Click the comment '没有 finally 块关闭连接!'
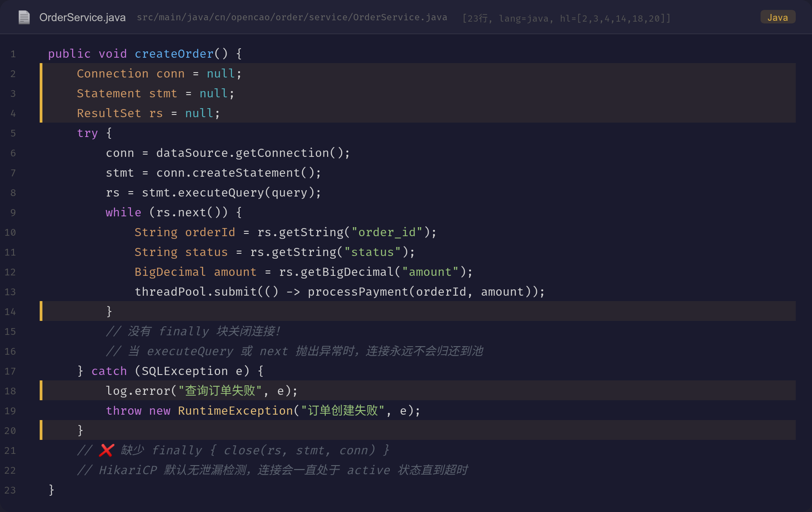The height and width of the screenshot is (512, 812). click(x=194, y=331)
